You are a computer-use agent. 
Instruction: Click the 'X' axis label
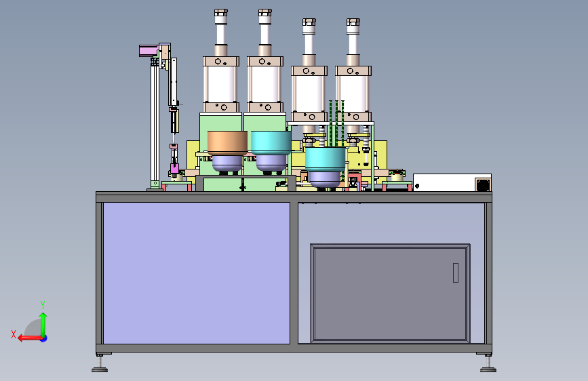coord(14,334)
